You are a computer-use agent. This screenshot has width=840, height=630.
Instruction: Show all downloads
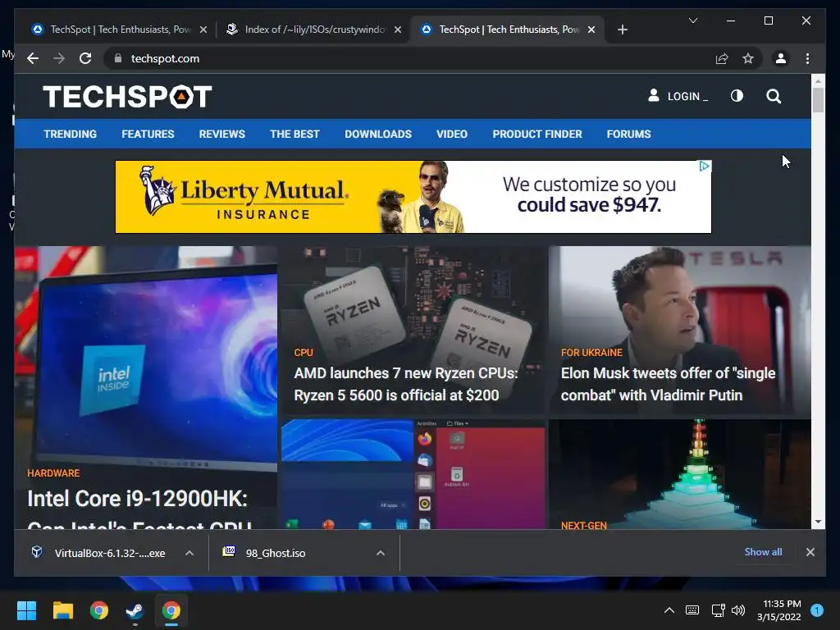(x=763, y=552)
